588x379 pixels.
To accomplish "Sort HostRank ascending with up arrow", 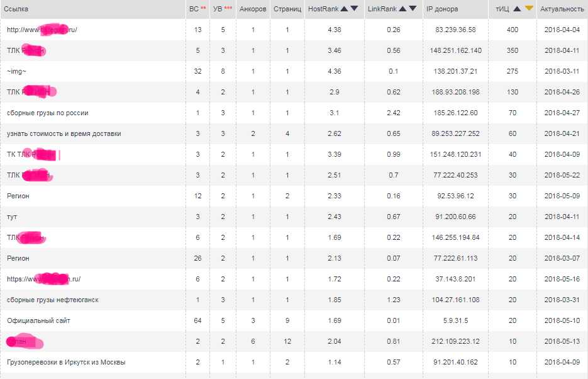I will point(345,9).
